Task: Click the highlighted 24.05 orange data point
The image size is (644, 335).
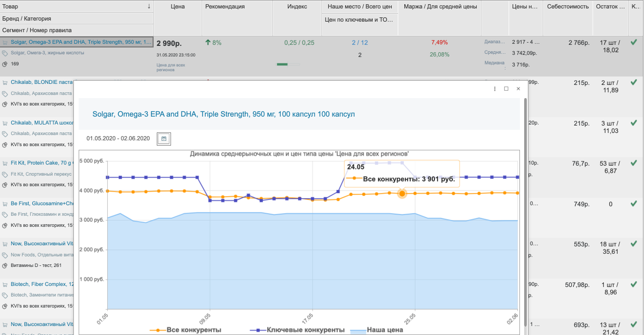Action: [402, 194]
